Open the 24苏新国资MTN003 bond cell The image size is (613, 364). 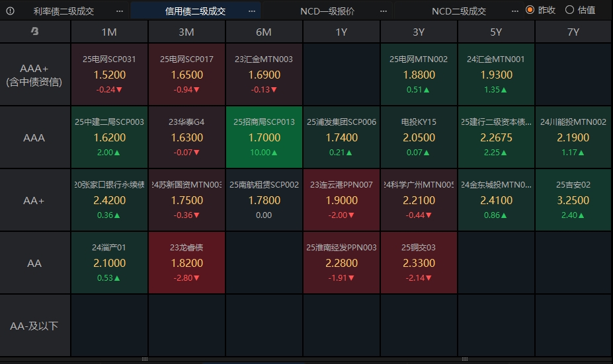coord(186,200)
